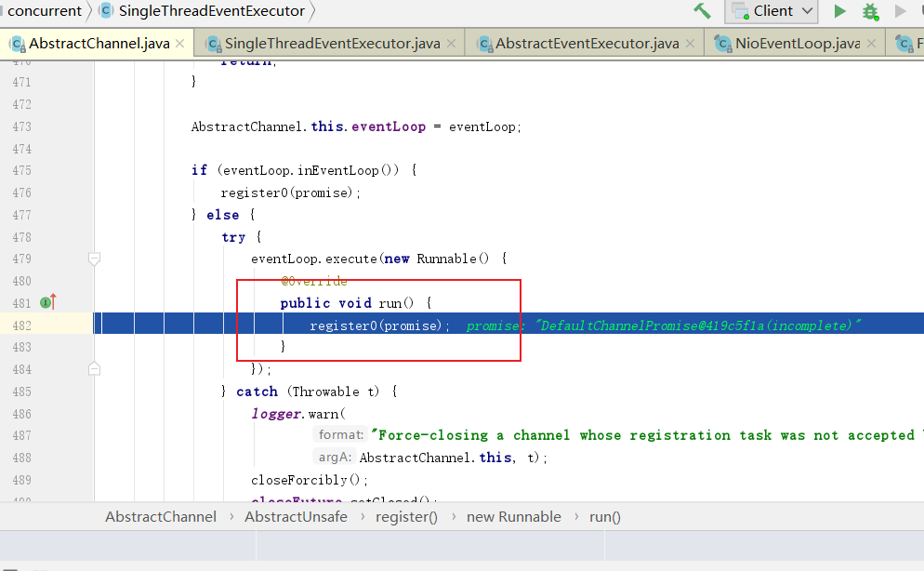Click the Build project hammer icon
This screenshot has width=924, height=571.
click(x=702, y=11)
